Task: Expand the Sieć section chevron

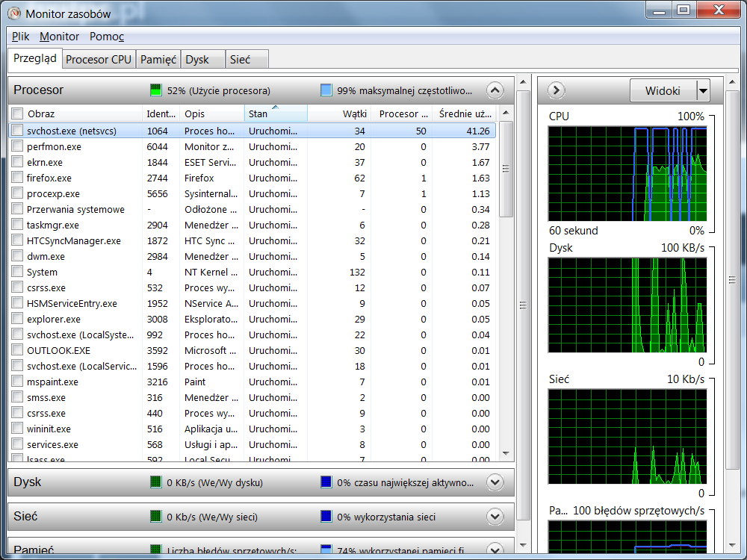Action: [x=495, y=516]
